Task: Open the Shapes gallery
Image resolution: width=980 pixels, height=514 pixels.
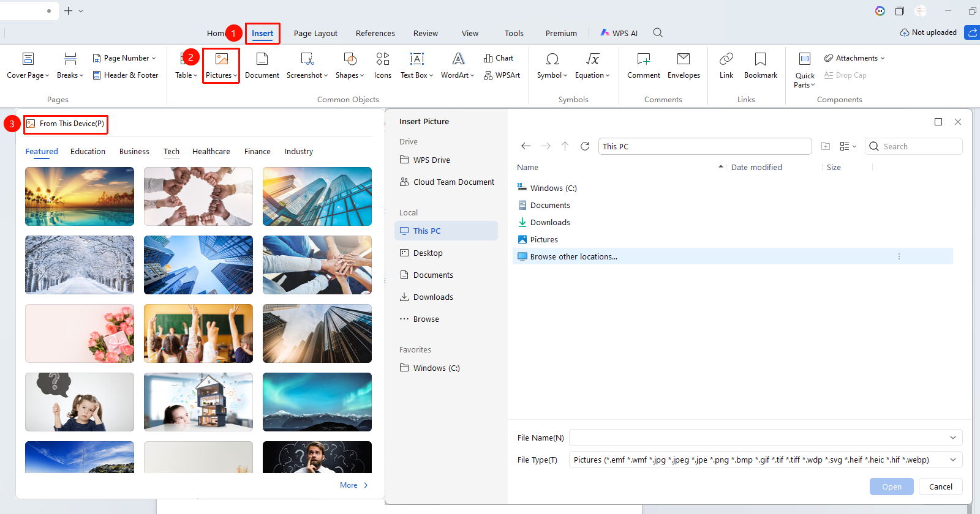Action: 350,66
